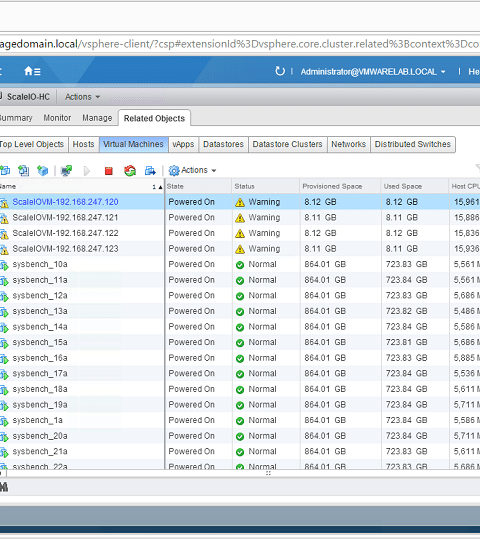
Task: Click green Normal icon for sysbench_20a
Action: [240, 437]
